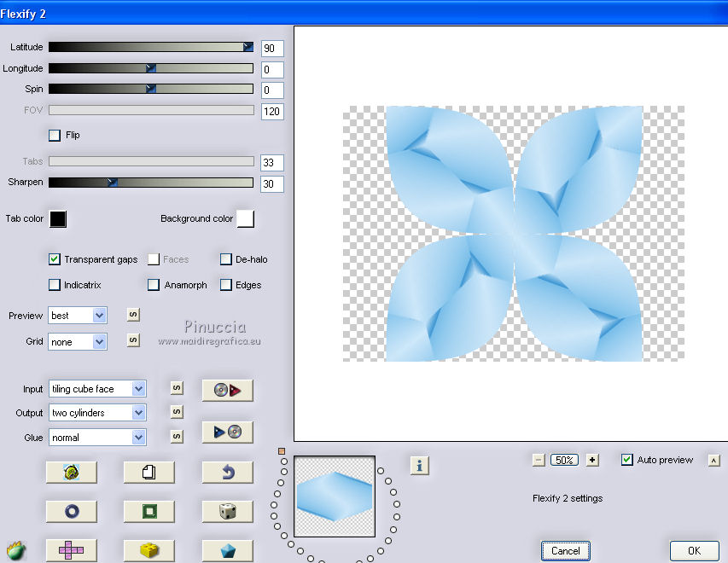Toggle the Auto preview checkbox

click(x=626, y=460)
